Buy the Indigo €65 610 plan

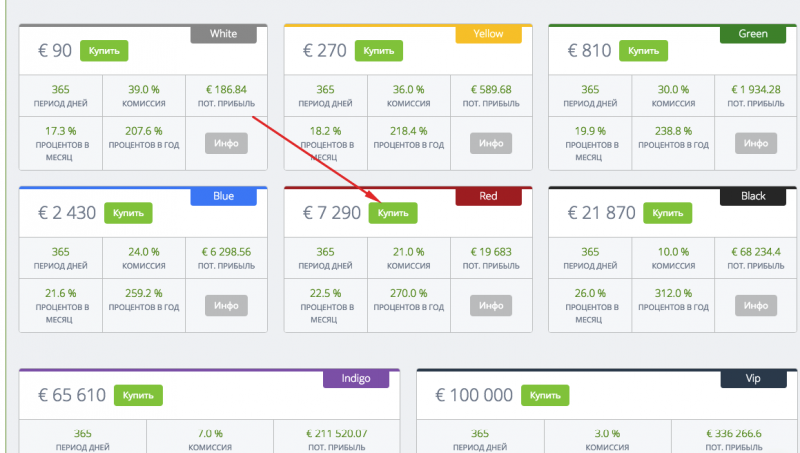[138, 395]
